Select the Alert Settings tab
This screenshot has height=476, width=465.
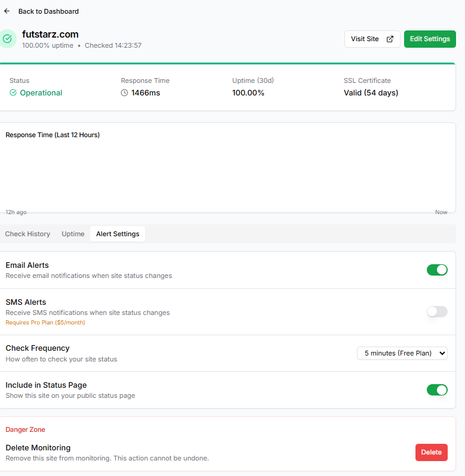118,234
